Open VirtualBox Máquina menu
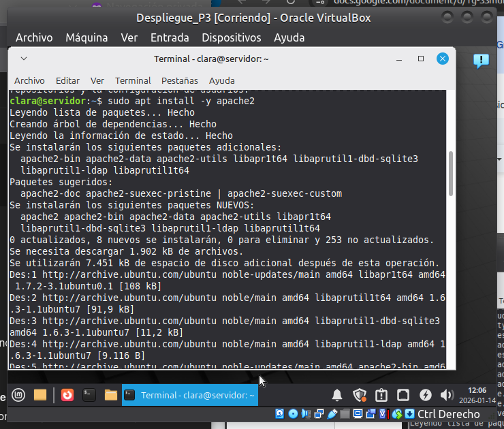 [x=86, y=37]
